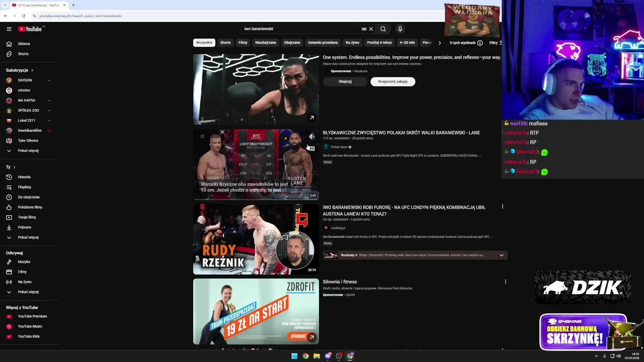Click the Rozpocznij zakupy ad button

(x=393, y=81)
